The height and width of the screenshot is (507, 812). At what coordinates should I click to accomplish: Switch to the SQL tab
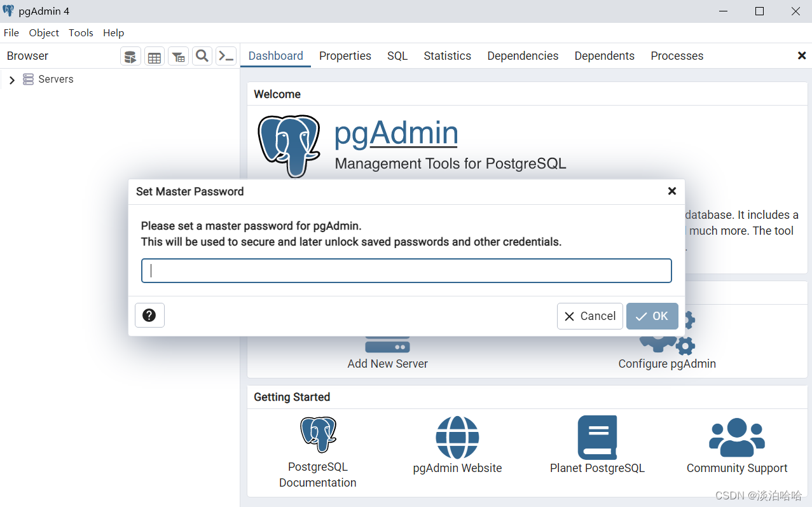[397, 56]
